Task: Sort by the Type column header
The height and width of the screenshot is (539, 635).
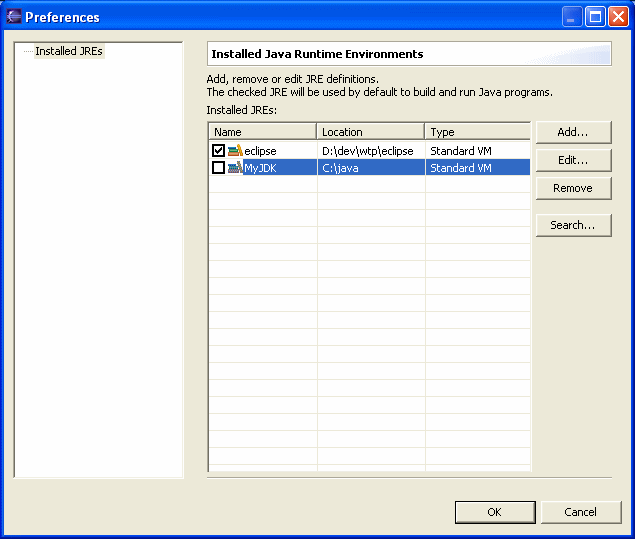Action: click(x=478, y=132)
